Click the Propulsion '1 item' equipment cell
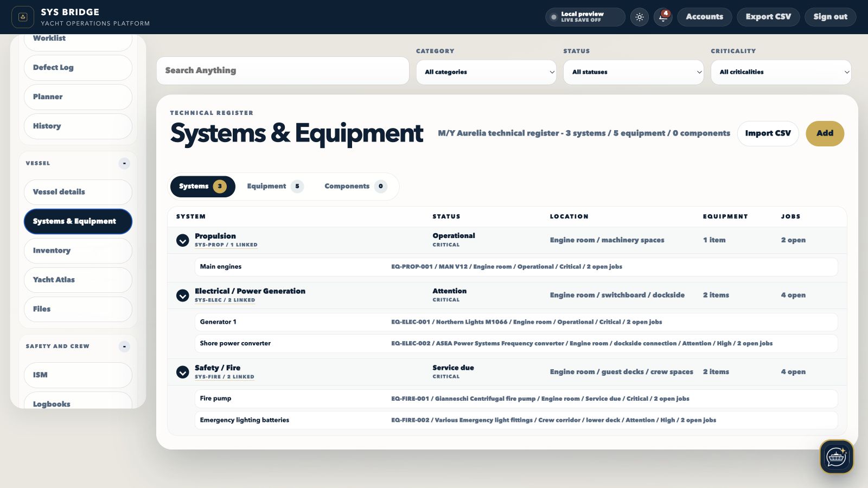Viewport: 868px width, 488px height. (x=714, y=240)
